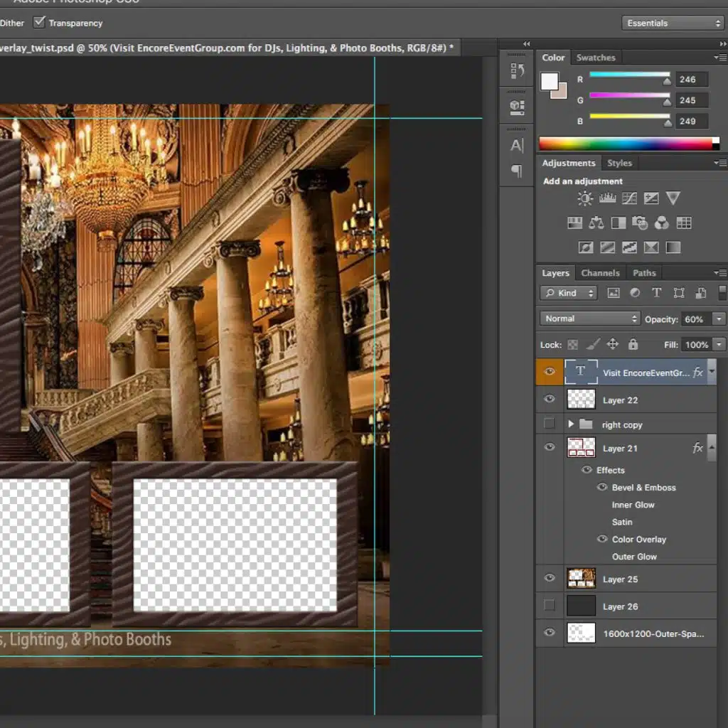Add a Photo Filter adjustment
Screen dimensions: 728x728
640,223
